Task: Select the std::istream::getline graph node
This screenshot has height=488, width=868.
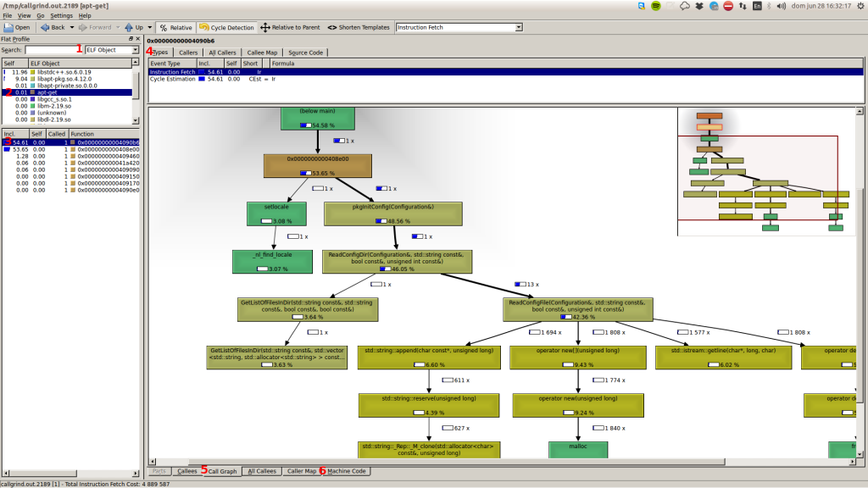Action: point(724,358)
